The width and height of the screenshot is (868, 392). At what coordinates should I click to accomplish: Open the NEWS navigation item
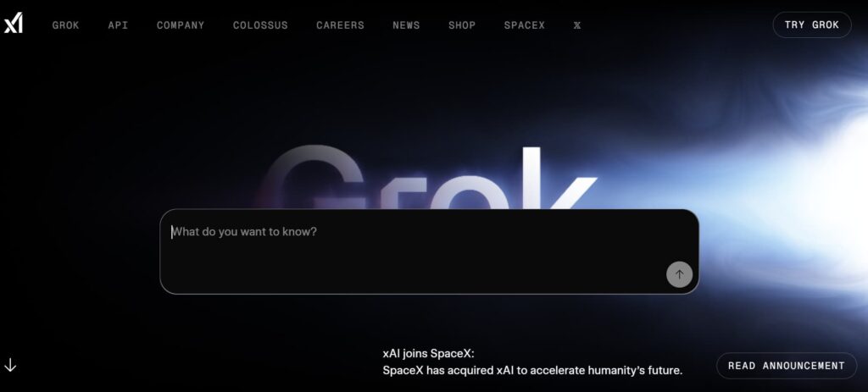point(406,25)
